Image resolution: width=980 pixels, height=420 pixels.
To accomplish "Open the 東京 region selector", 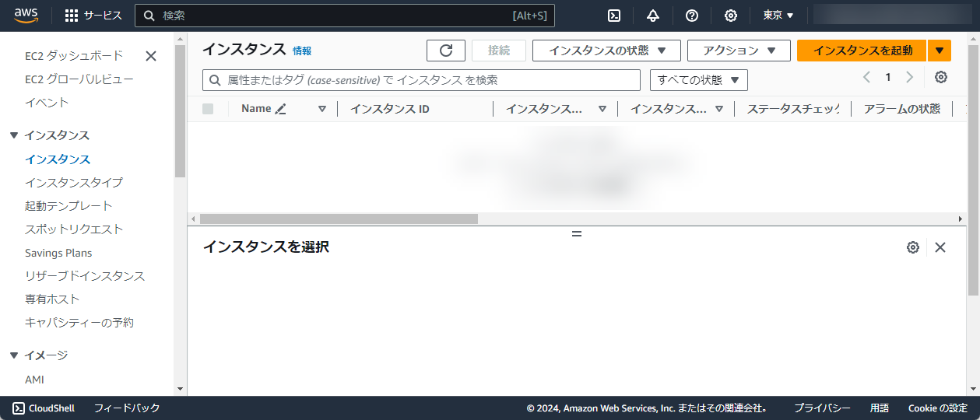I will click(x=778, y=16).
